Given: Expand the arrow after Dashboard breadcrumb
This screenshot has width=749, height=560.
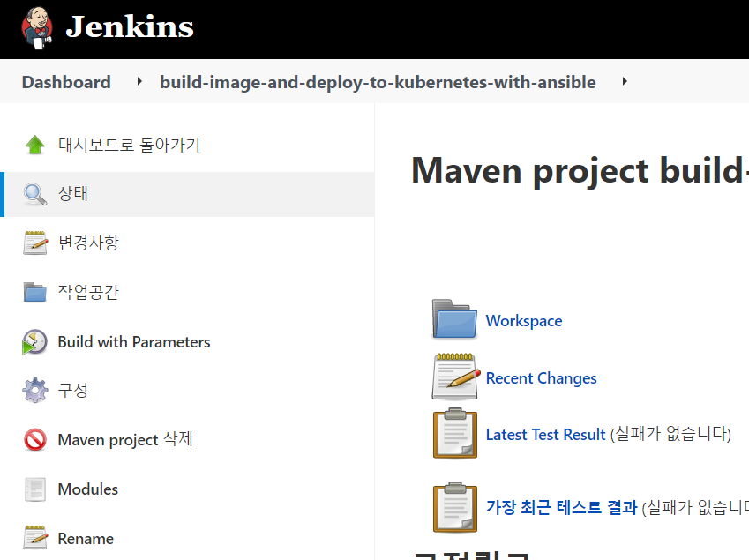Looking at the screenshot, I should tap(139, 82).
